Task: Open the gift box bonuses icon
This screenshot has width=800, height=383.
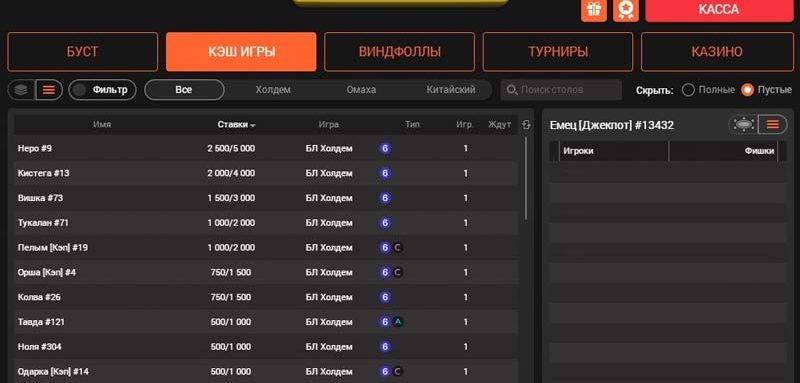Action: point(593,10)
